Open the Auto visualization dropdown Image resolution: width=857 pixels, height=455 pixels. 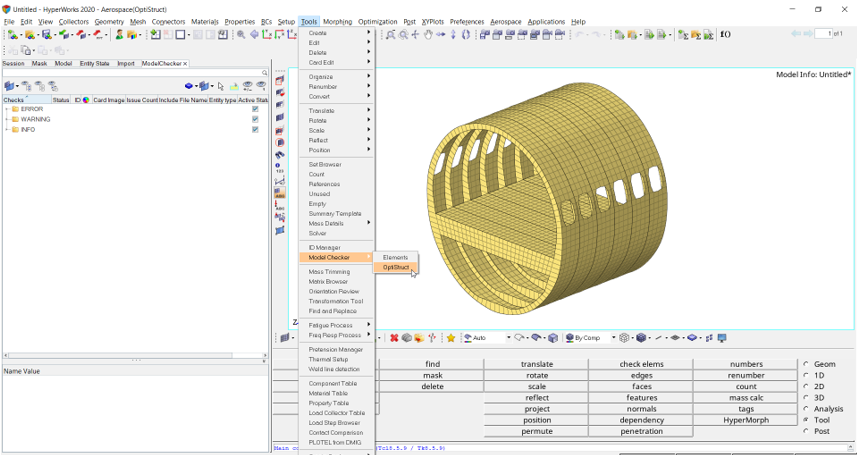[508, 338]
